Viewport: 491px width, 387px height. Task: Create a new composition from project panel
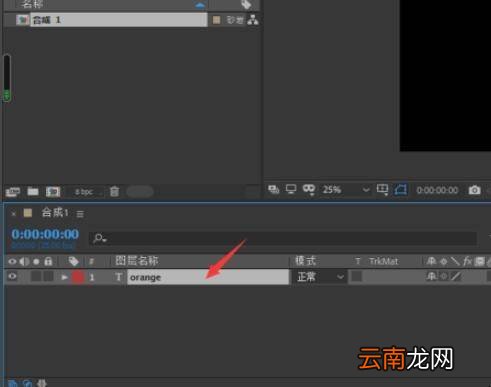coord(53,191)
